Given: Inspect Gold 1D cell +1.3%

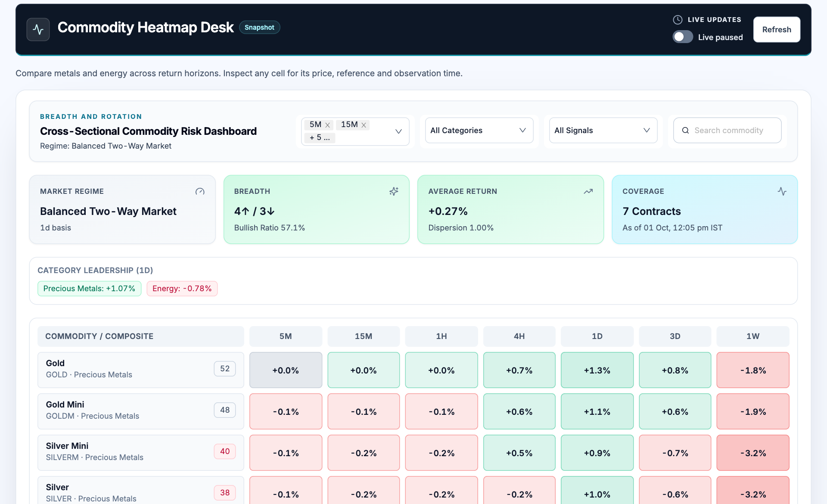Looking at the screenshot, I should 597,370.
